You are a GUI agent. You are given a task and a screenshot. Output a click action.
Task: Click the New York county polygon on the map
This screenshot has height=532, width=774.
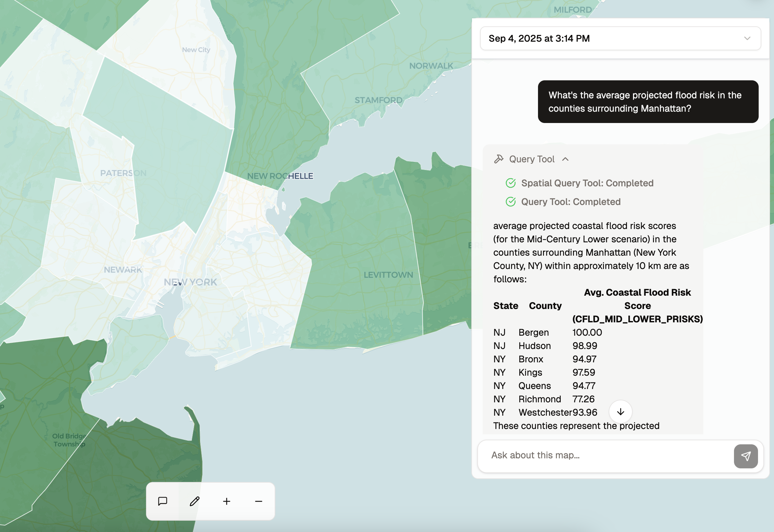point(190,282)
